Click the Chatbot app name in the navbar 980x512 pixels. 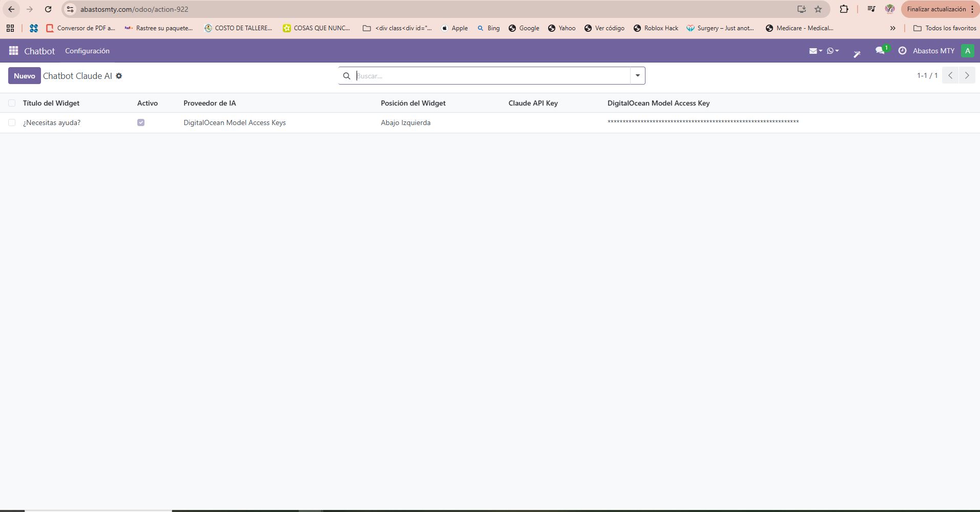point(39,51)
